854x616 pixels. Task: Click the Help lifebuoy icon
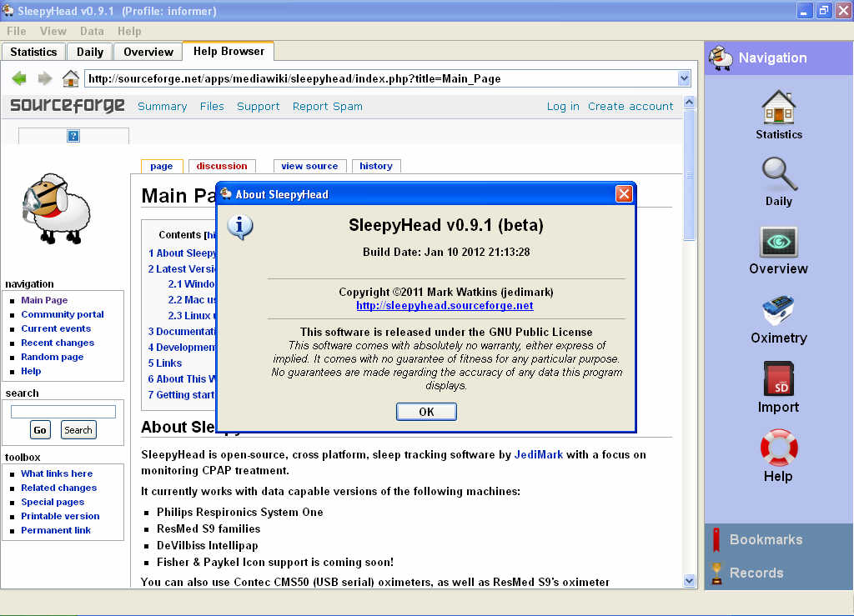[x=778, y=449]
